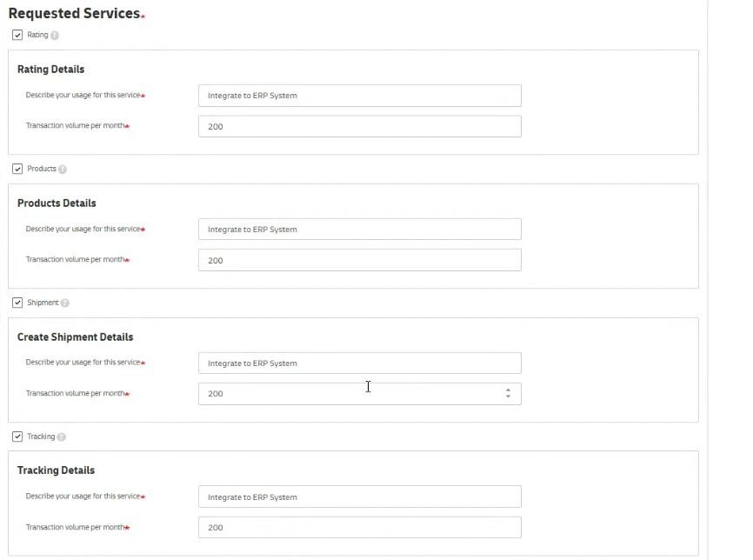The height and width of the screenshot is (560, 753).
Task: Untick the Tracking service checkbox
Action: 17,437
